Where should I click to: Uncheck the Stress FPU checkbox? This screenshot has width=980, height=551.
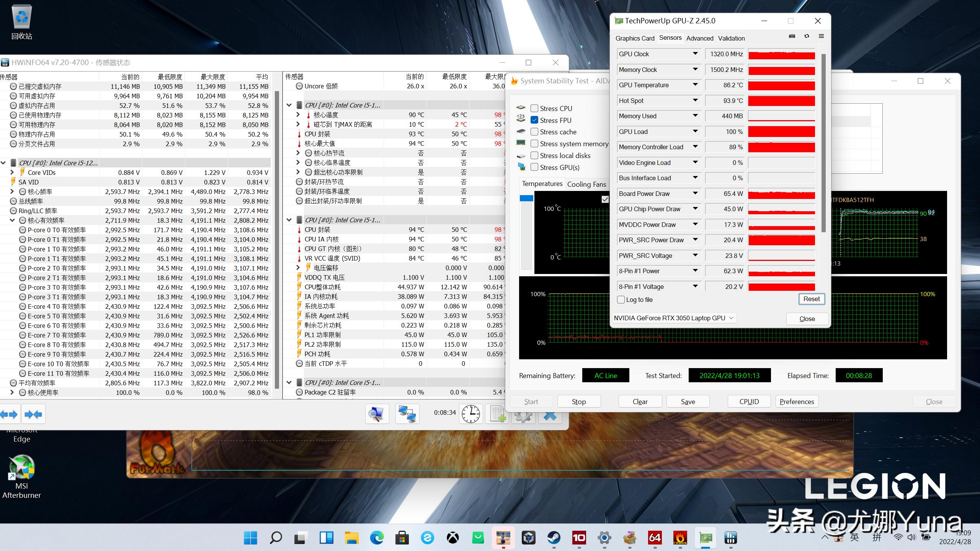pyautogui.click(x=534, y=120)
